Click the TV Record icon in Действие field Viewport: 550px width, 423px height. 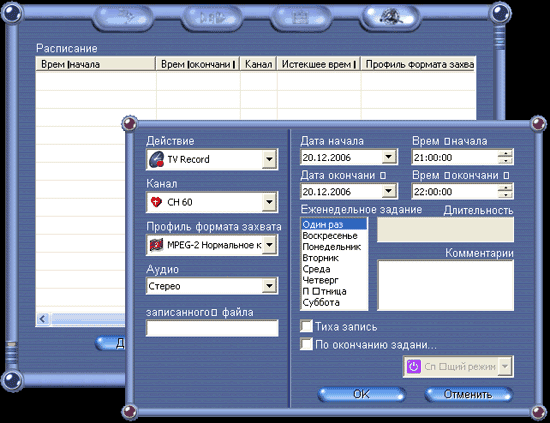click(156, 160)
